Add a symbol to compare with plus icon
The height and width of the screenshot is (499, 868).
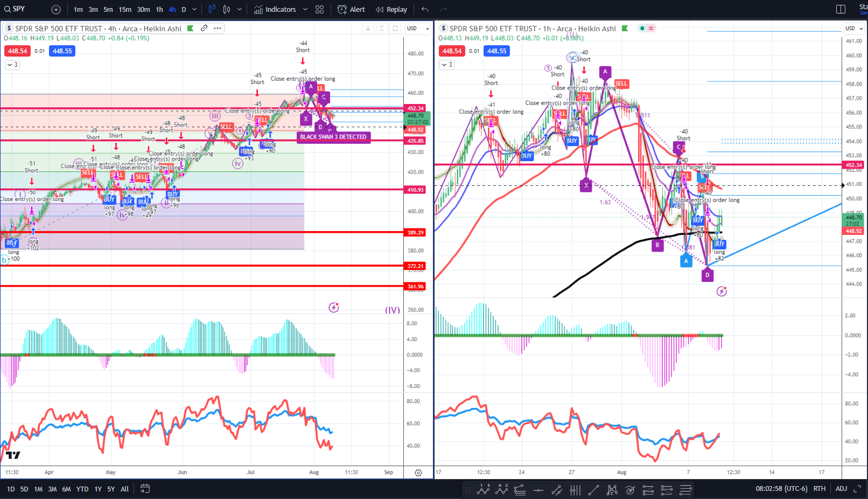coord(56,9)
